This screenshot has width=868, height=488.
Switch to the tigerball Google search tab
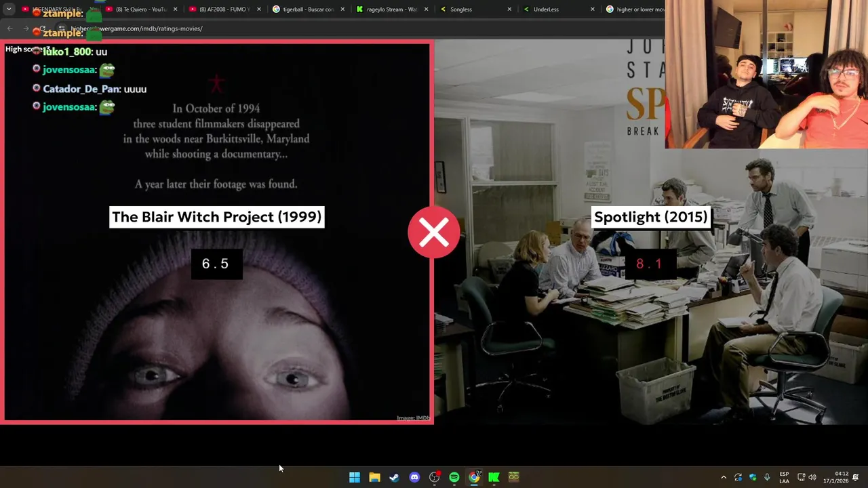(x=308, y=9)
